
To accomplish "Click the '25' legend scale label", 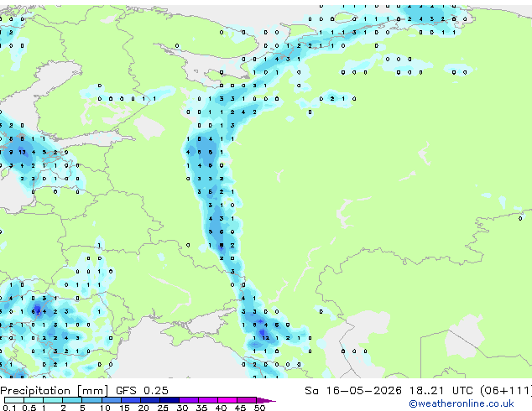I will (163, 408).
